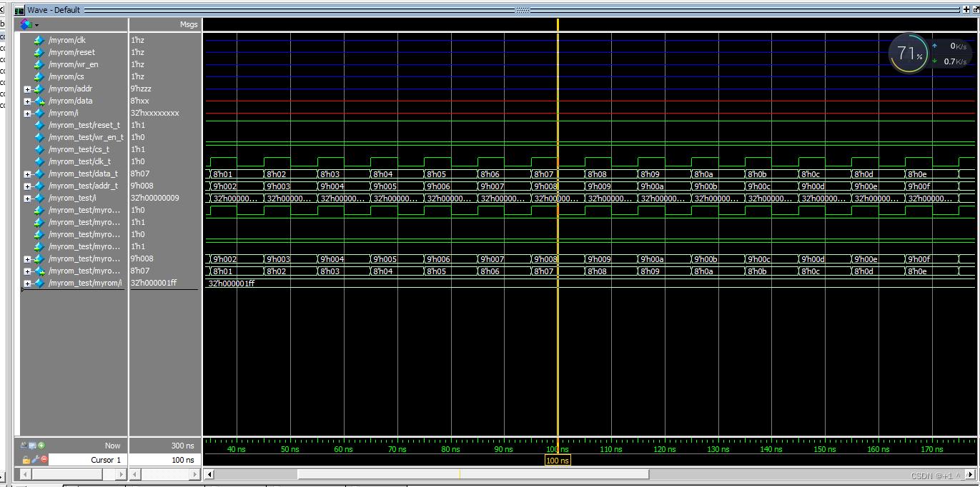Click values pane scrollbar right arrow

click(x=195, y=474)
